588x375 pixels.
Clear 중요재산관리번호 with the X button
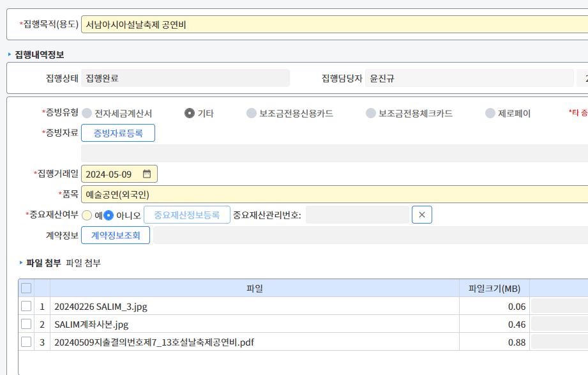point(422,215)
